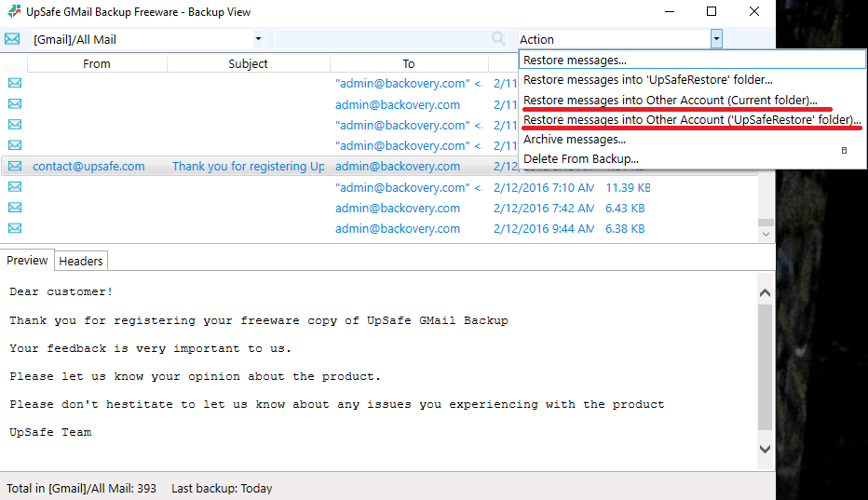Pick Restore into Other Account (Current folder)
The height and width of the screenshot is (500, 868).
(x=692, y=100)
